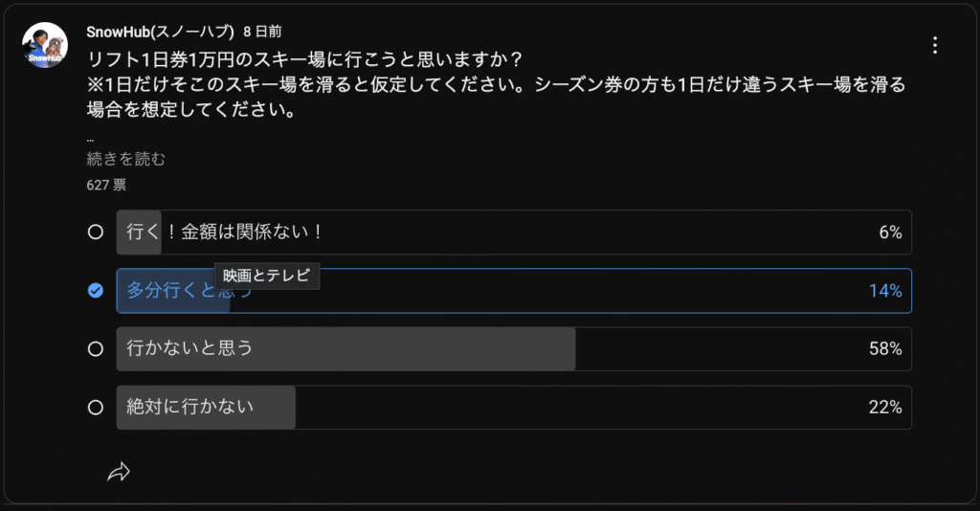Click the highlighted 14% result percentage
The height and width of the screenshot is (511, 980).
click(884, 291)
